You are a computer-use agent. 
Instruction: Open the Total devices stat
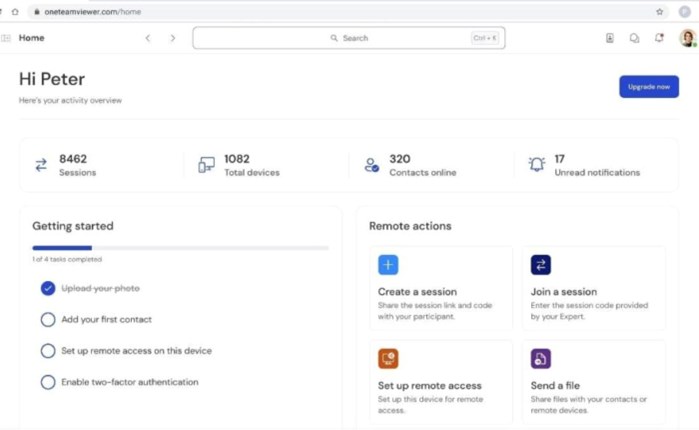pos(237,165)
